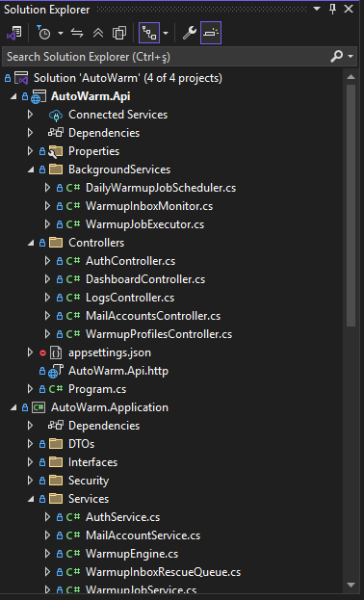Click the Collapse All icon
This screenshot has width=364, height=600.
coord(98,34)
